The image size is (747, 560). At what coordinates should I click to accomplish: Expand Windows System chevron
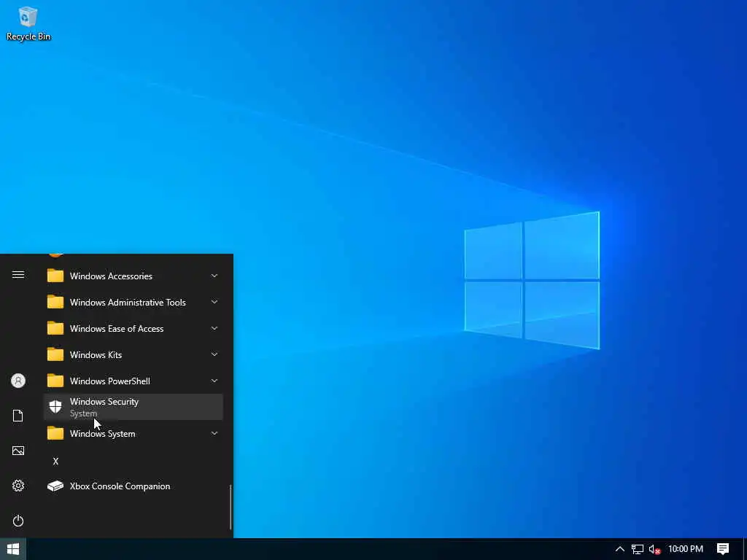coord(214,433)
